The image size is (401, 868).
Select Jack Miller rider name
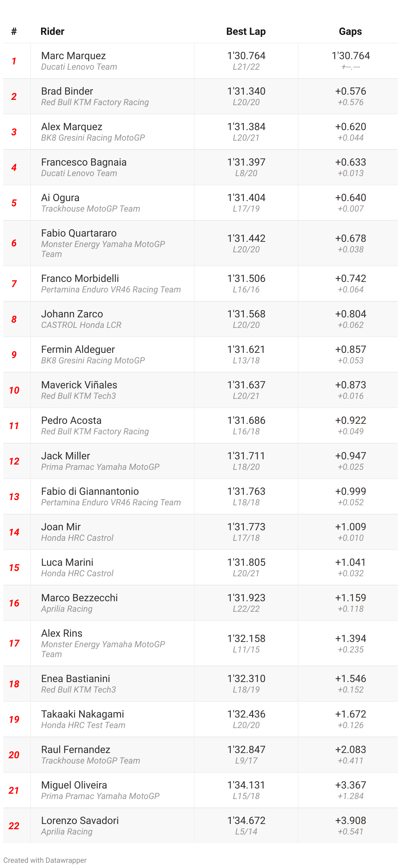[66, 456]
